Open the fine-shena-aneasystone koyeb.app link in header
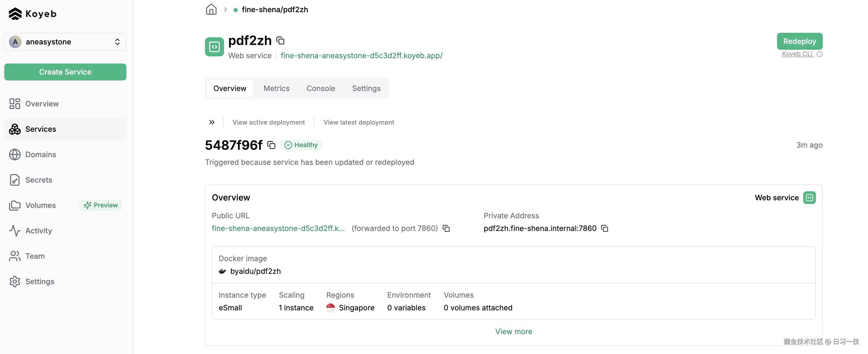 coord(361,56)
